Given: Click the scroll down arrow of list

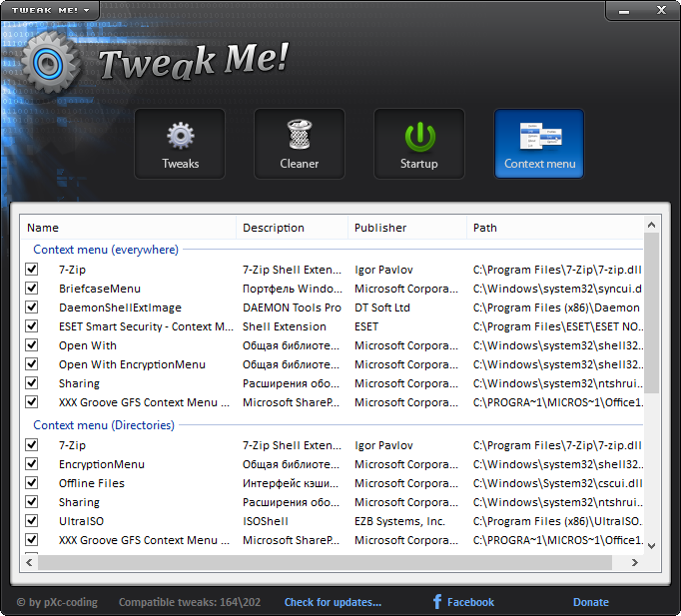Looking at the screenshot, I should click(x=651, y=546).
